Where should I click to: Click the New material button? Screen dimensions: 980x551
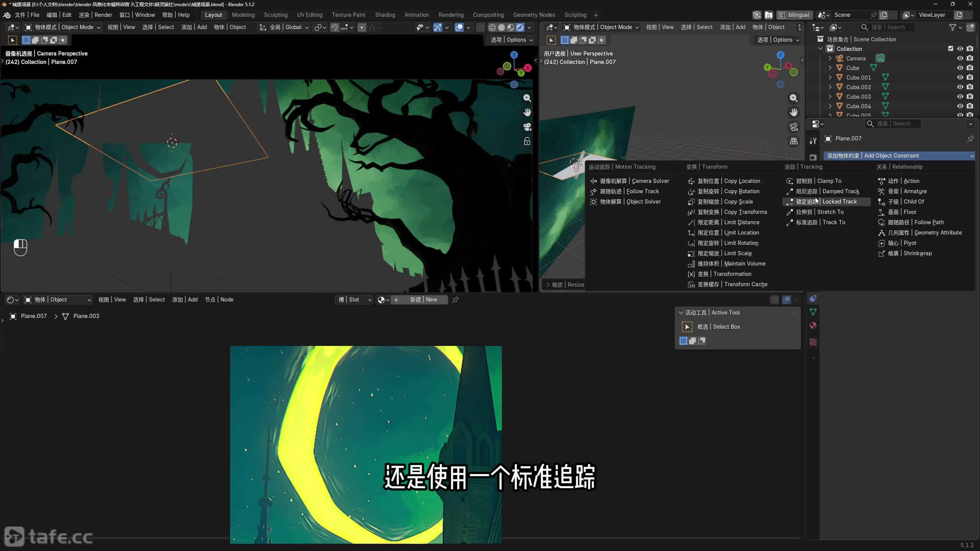[423, 300]
